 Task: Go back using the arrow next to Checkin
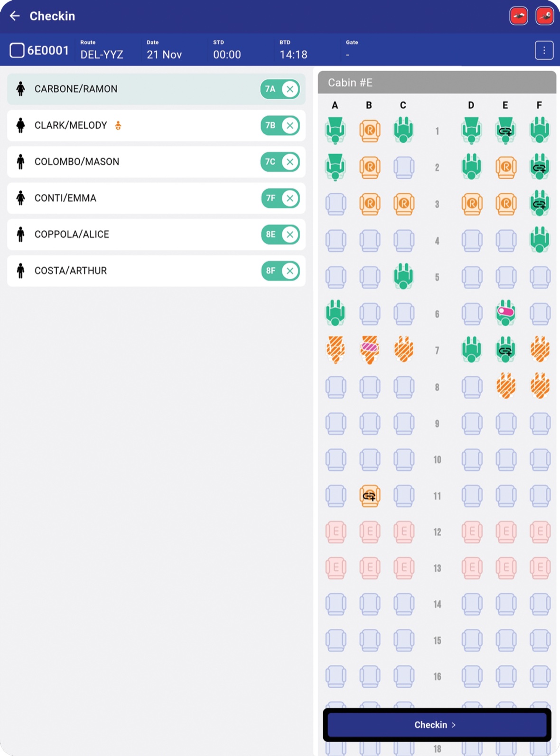click(15, 16)
